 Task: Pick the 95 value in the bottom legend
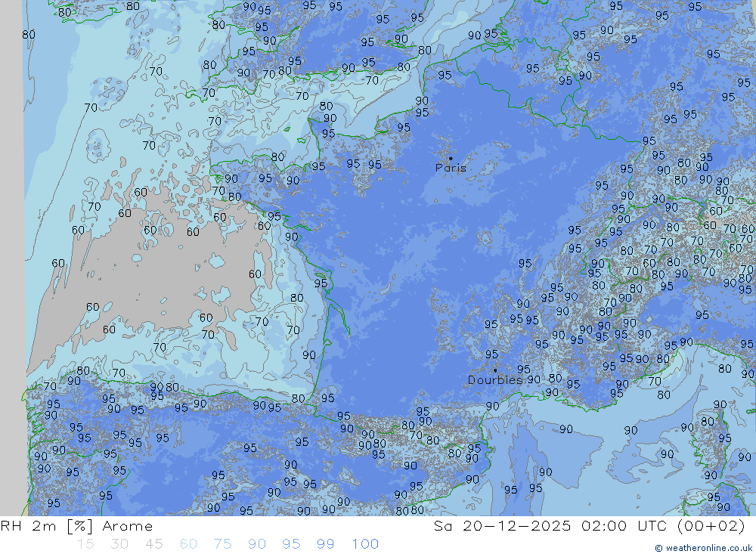(x=292, y=544)
